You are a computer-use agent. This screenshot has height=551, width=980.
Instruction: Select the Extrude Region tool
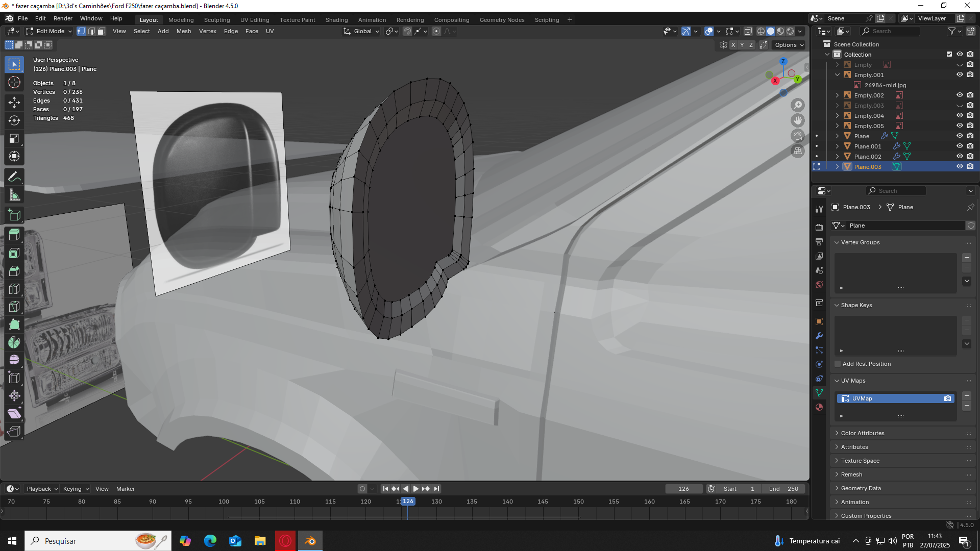14,235
